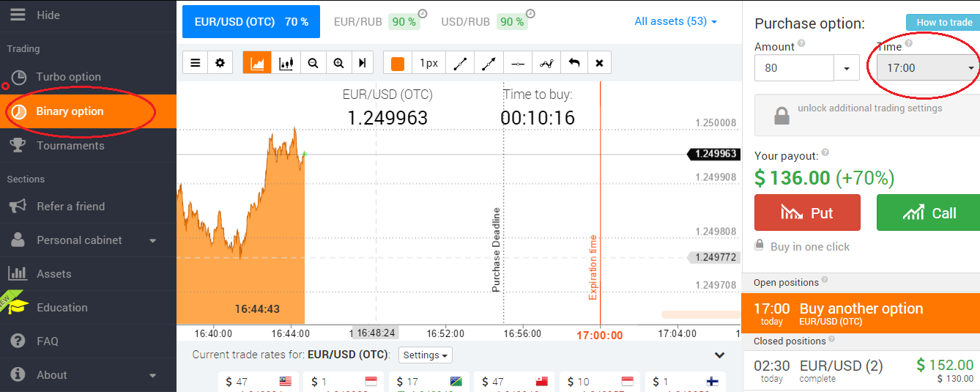Select the arrow line drawing tool

pyautogui.click(x=489, y=63)
